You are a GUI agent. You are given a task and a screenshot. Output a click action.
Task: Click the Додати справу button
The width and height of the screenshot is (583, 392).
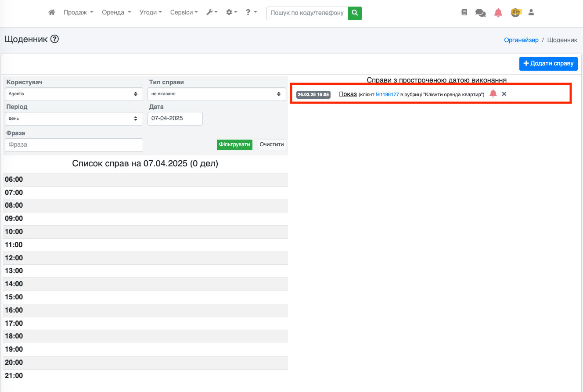click(x=548, y=64)
